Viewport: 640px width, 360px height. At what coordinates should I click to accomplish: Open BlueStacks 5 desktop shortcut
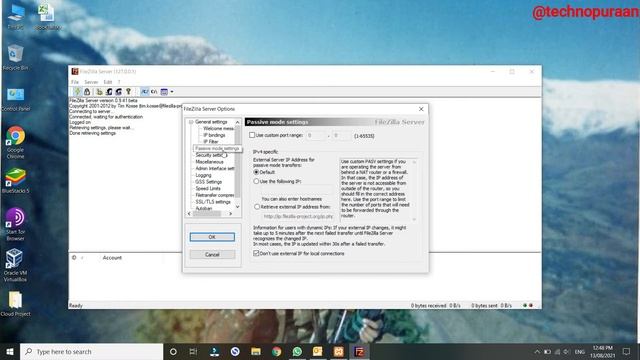click(x=16, y=180)
